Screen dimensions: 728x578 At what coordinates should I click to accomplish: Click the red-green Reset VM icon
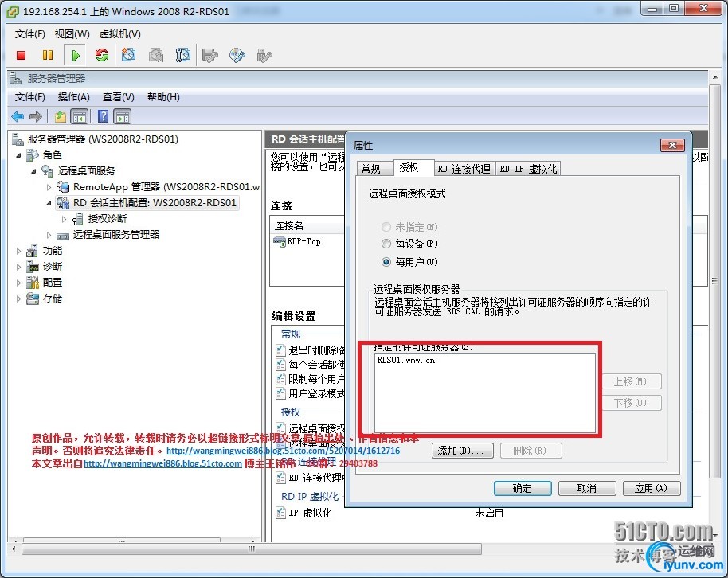pos(102,55)
